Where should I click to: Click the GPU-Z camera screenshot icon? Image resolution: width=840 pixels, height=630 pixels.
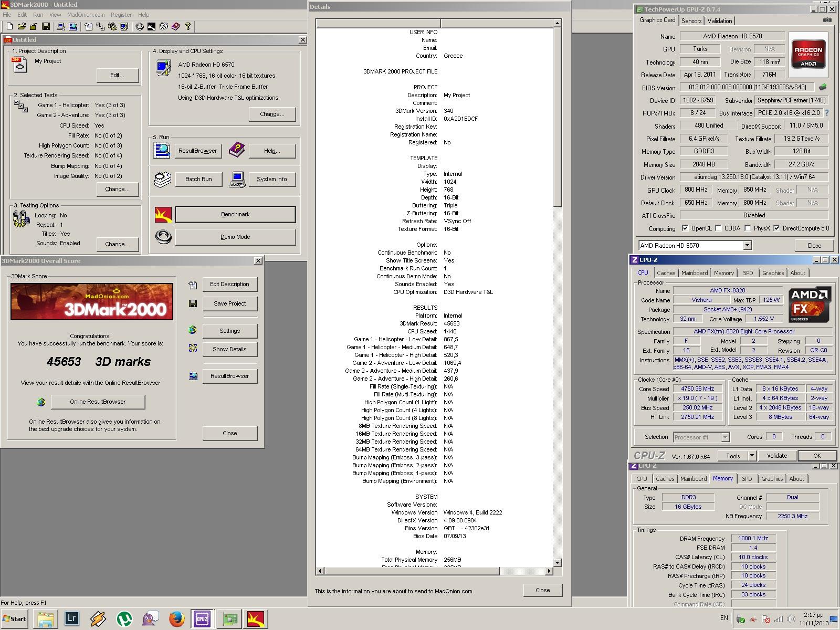[827, 20]
